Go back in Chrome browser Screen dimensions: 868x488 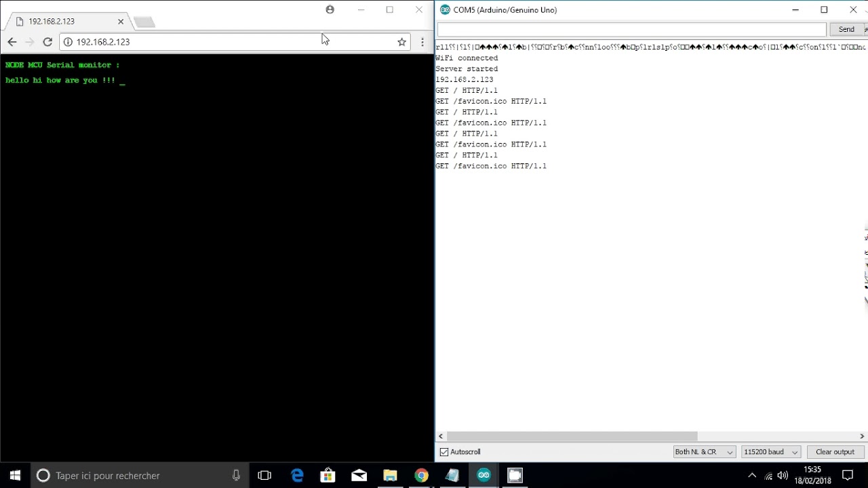coord(12,42)
